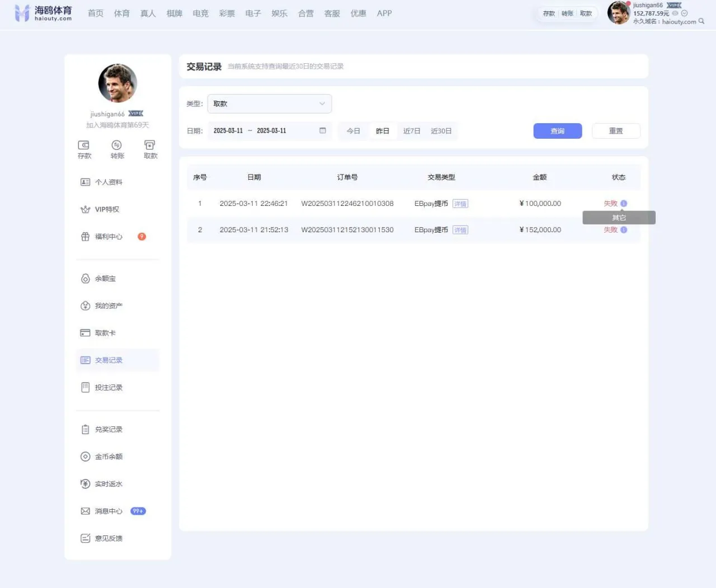The image size is (716, 588).
Task: Switch date range to 近7日
Action: point(412,130)
